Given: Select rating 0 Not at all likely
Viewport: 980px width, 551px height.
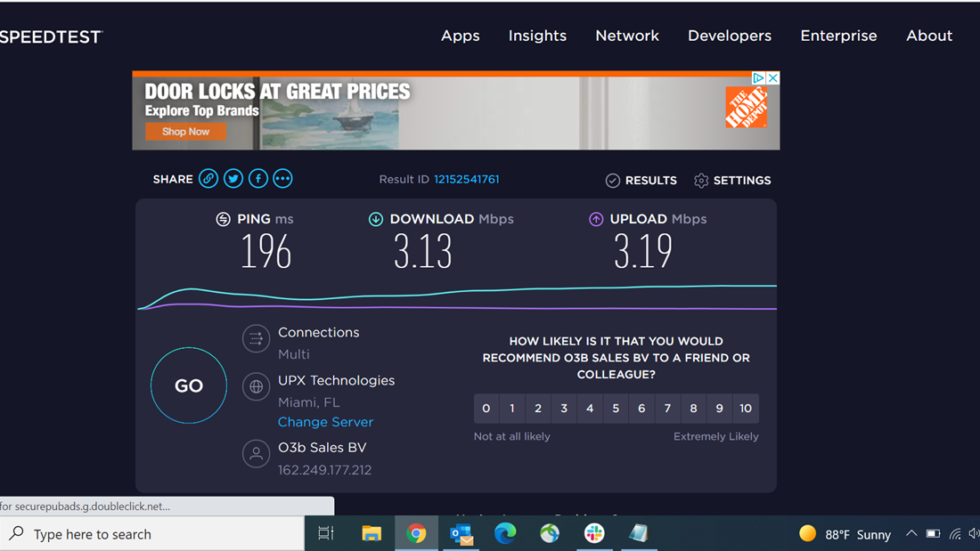Looking at the screenshot, I should pos(486,409).
